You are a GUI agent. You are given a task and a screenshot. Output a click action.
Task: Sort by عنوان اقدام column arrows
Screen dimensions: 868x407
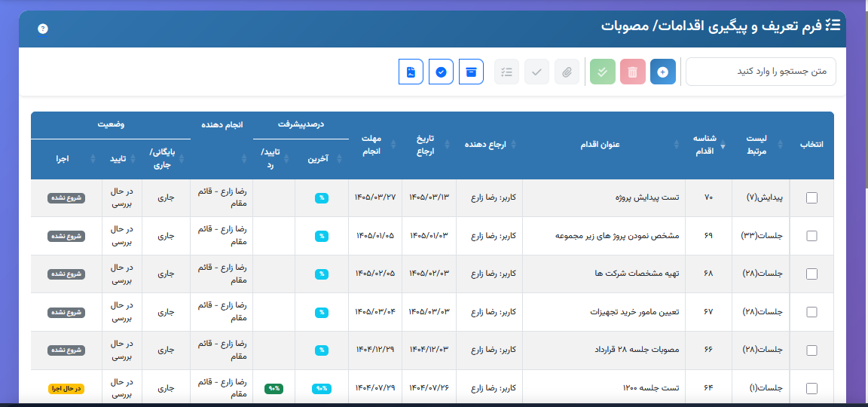[x=677, y=145]
